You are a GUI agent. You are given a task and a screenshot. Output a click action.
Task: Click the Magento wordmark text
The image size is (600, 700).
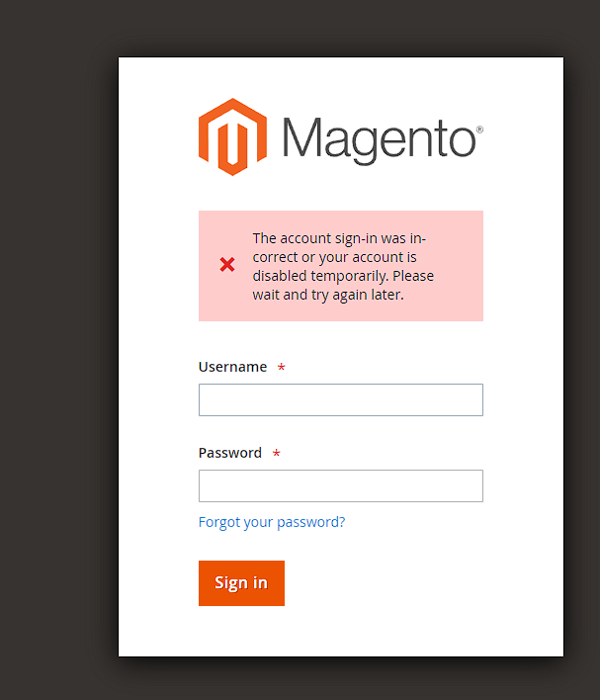(379, 139)
